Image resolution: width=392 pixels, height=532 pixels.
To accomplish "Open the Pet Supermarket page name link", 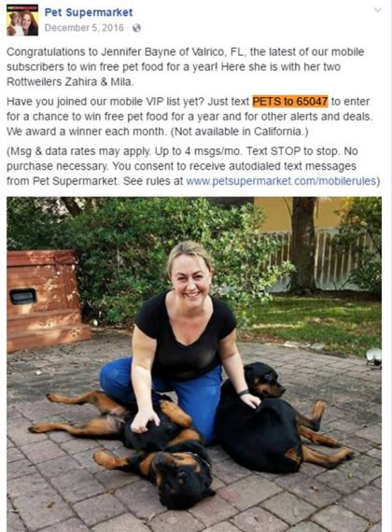I will click(89, 12).
